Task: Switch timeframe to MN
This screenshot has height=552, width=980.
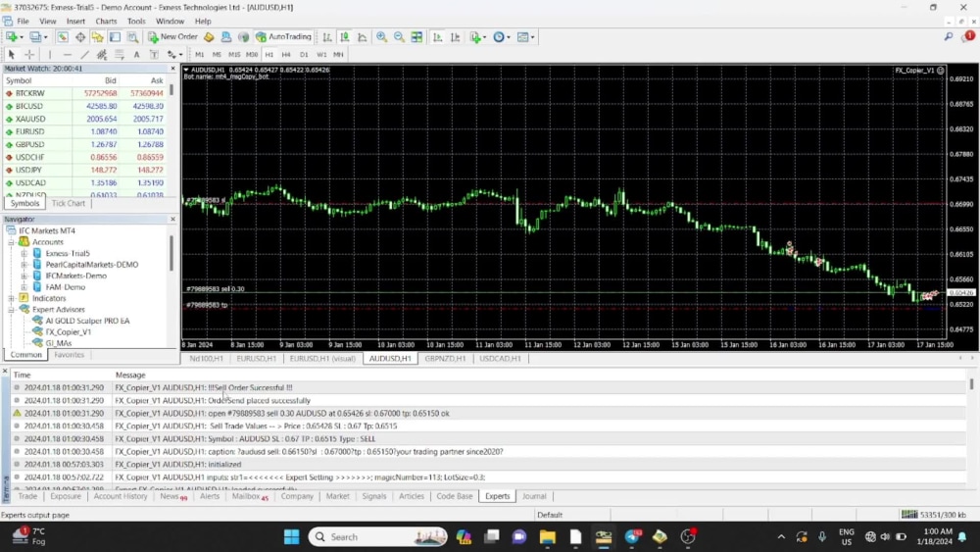Action: pos(338,54)
